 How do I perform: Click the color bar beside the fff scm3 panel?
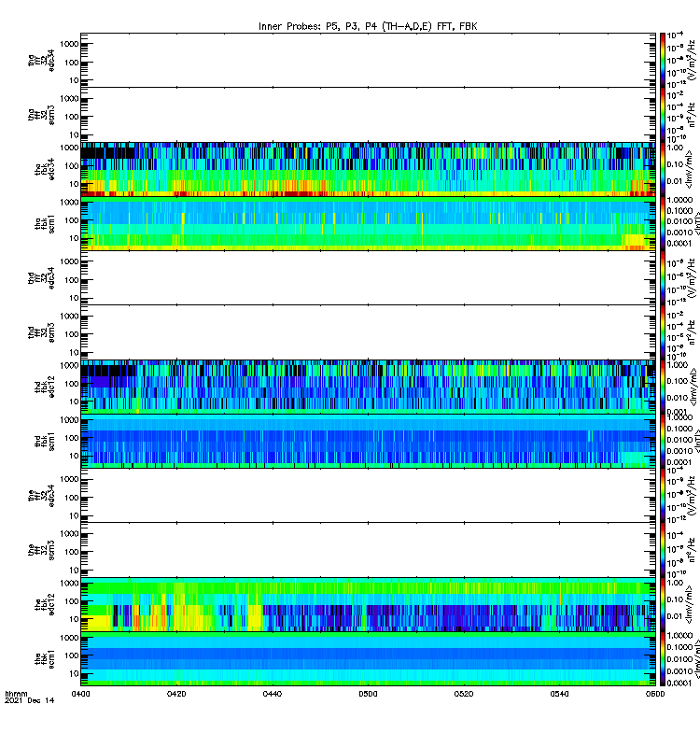tap(663, 550)
